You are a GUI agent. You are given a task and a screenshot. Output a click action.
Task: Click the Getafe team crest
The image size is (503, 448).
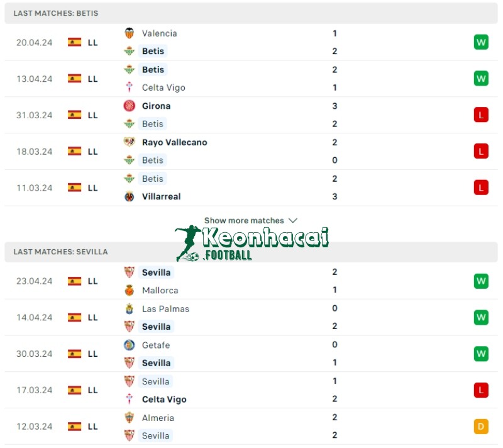tap(130, 345)
